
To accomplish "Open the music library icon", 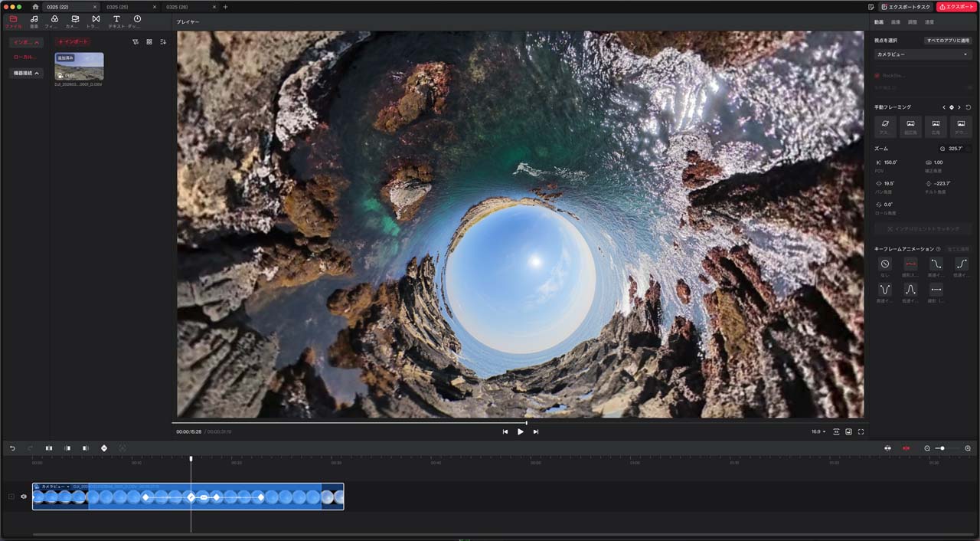I will [34, 21].
